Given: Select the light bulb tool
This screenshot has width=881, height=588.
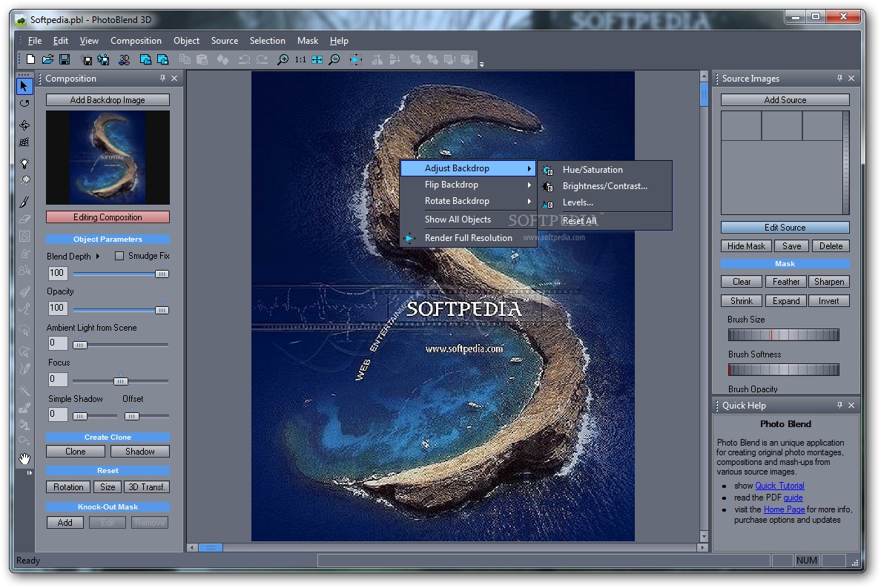Looking at the screenshot, I should [x=24, y=163].
